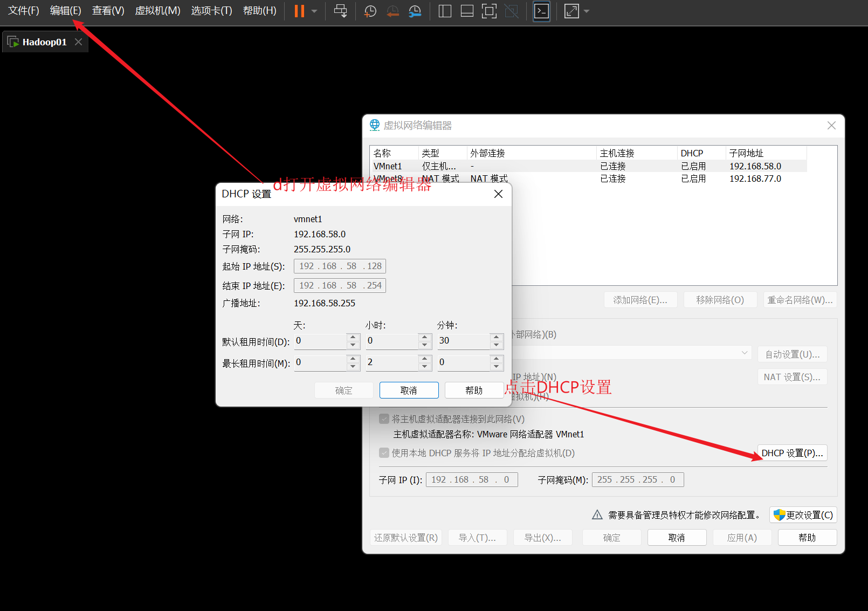Screen dimensions: 868x611
Task: Click the stretch guest display icon
Action: pos(571,11)
